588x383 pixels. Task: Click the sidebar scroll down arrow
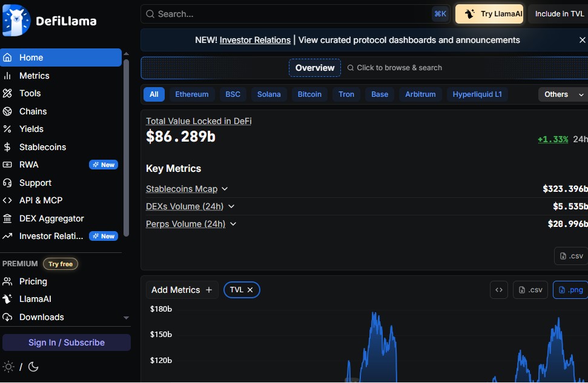pos(126,318)
